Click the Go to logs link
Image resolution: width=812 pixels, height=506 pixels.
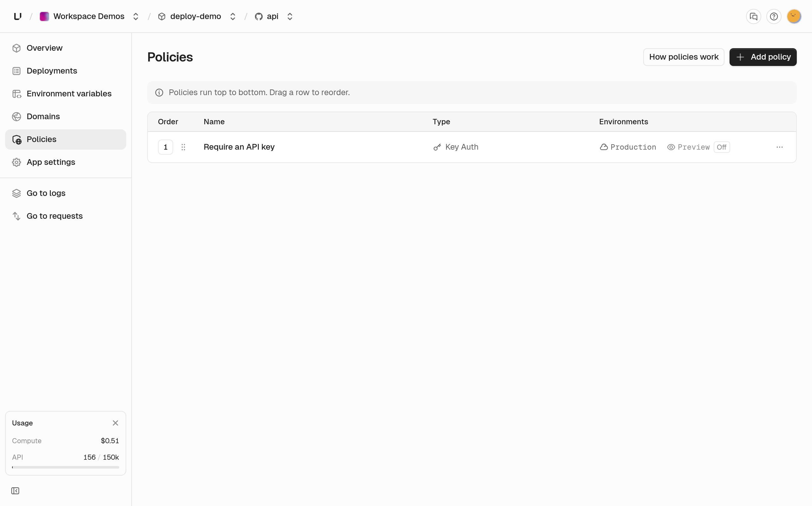66,193
